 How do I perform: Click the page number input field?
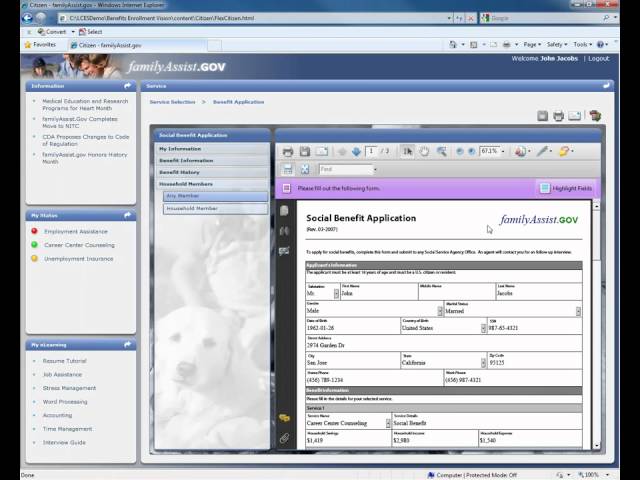pyautogui.click(x=371, y=151)
